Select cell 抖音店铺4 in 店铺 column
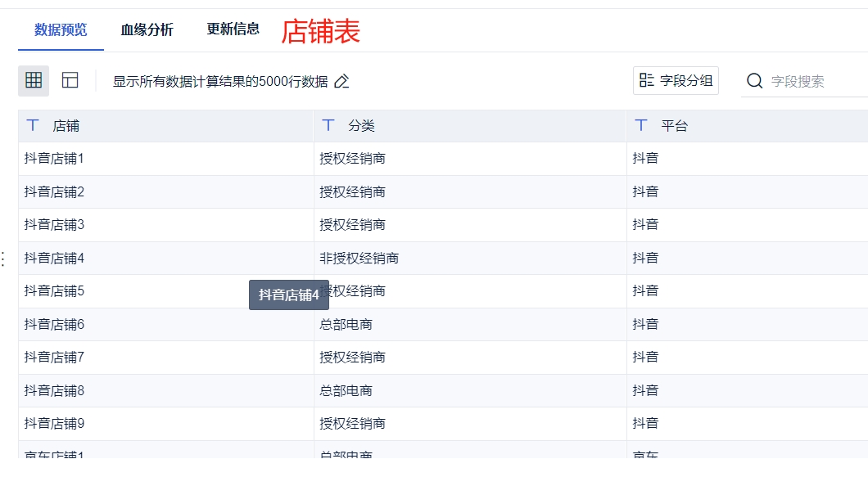The height and width of the screenshot is (477, 868). [166, 258]
